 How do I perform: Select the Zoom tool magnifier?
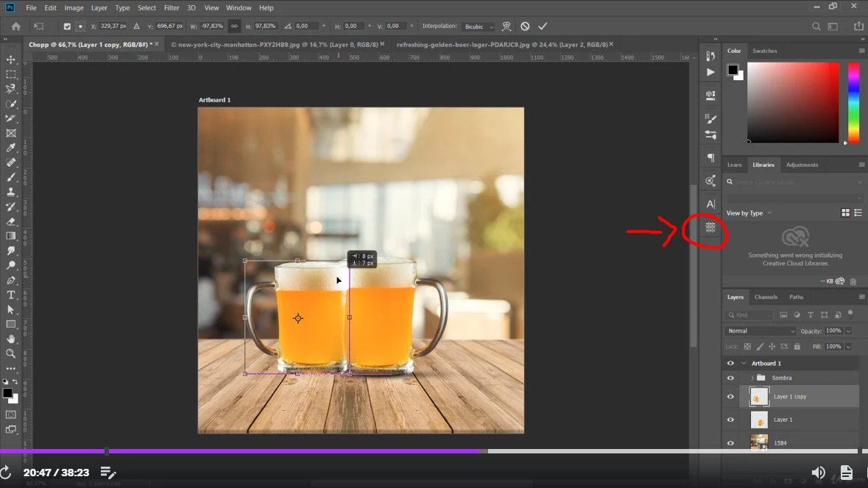coord(11,354)
